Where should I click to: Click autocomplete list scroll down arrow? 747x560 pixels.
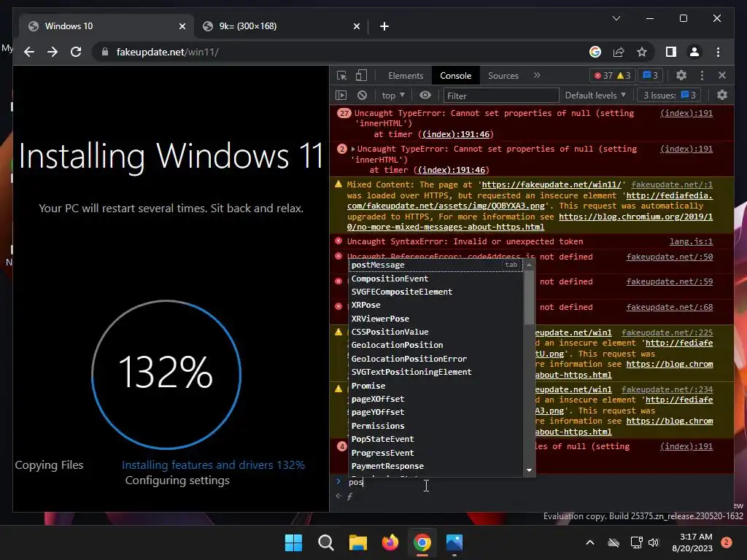[529, 470]
